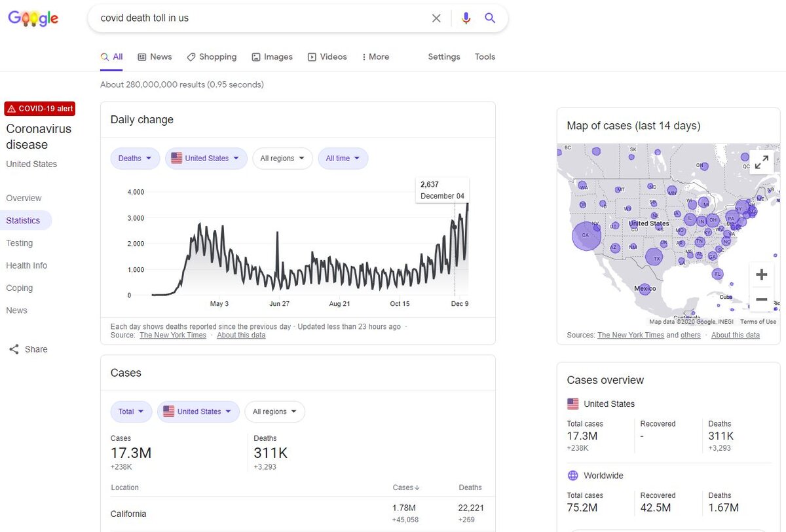786x532 pixels.
Task: Click the Texas bubble on map
Action: (x=654, y=257)
